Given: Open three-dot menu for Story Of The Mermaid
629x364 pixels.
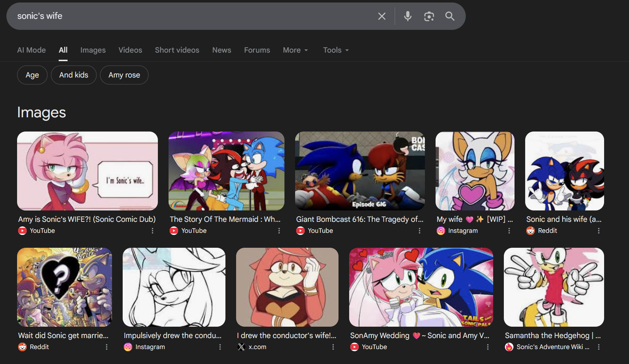Looking at the screenshot, I should click(x=279, y=231).
